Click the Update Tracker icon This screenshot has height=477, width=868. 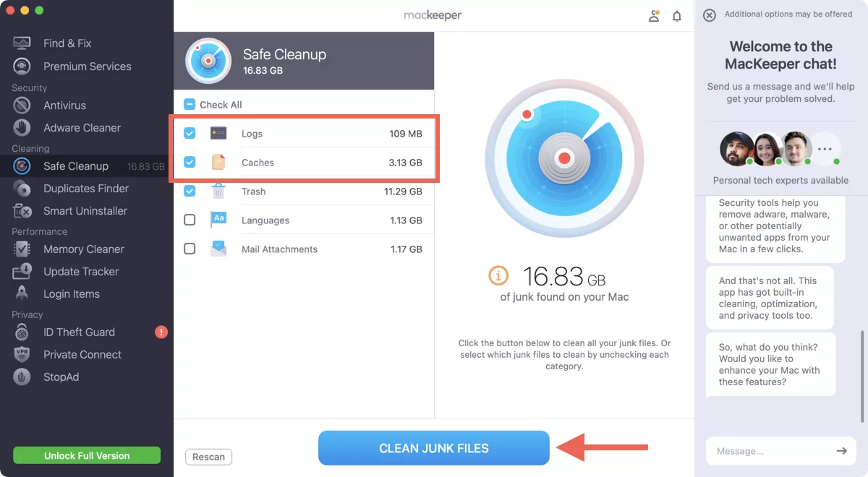pyautogui.click(x=22, y=272)
